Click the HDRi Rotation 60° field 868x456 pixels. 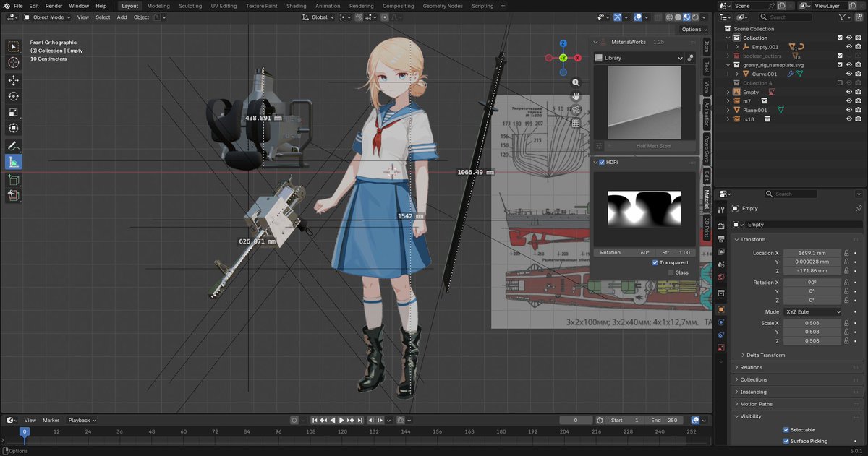click(x=624, y=253)
